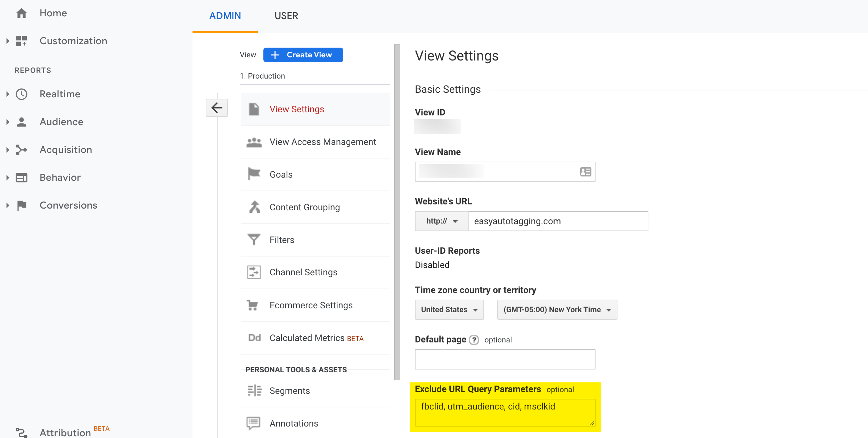Image resolution: width=868 pixels, height=438 pixels.
Task: Click the contact card icon in View Name field
Action: point(586,172)
